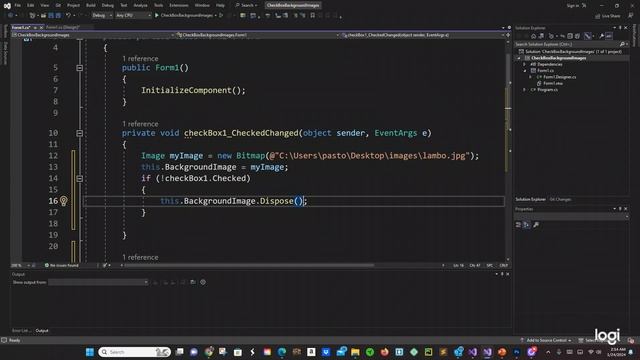
Task: Open the Debug configuration dropdown
Action: point(102,16)
